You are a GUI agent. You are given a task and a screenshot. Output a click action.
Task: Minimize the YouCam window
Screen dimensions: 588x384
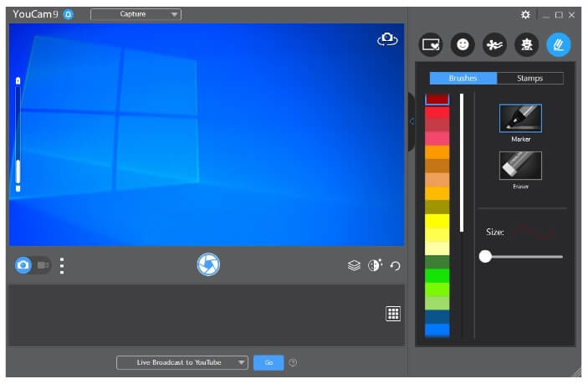[545, 15]
